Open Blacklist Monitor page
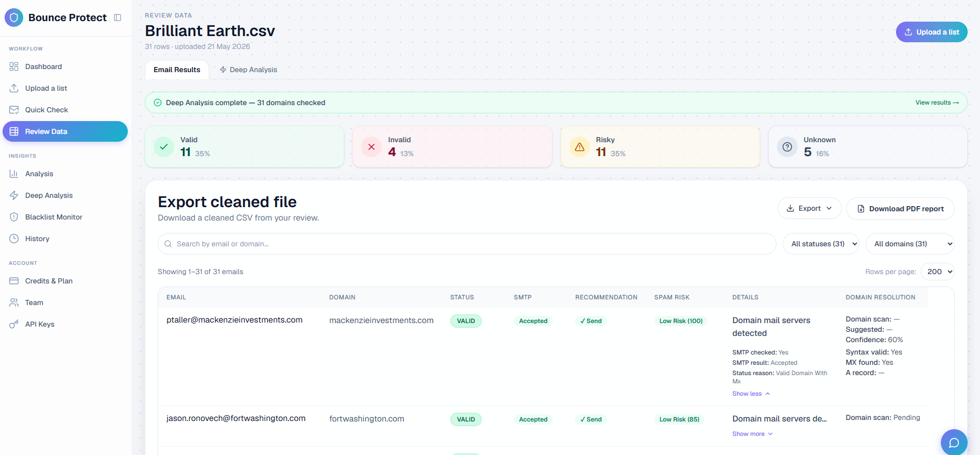980x455 pixels. (65, 217)
